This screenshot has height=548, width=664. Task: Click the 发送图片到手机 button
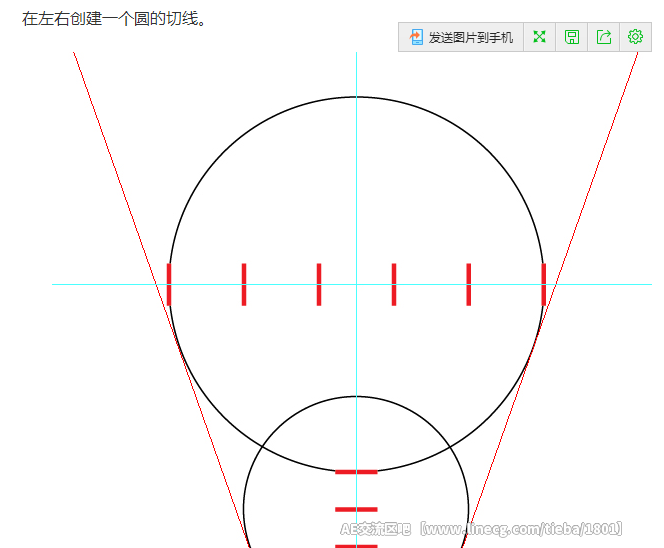461,37
